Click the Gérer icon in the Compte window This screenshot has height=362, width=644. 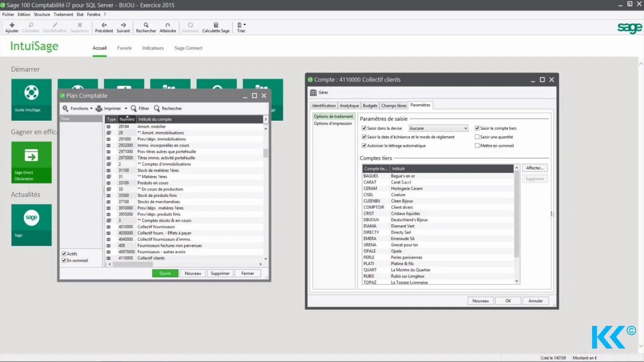[313, 93]
